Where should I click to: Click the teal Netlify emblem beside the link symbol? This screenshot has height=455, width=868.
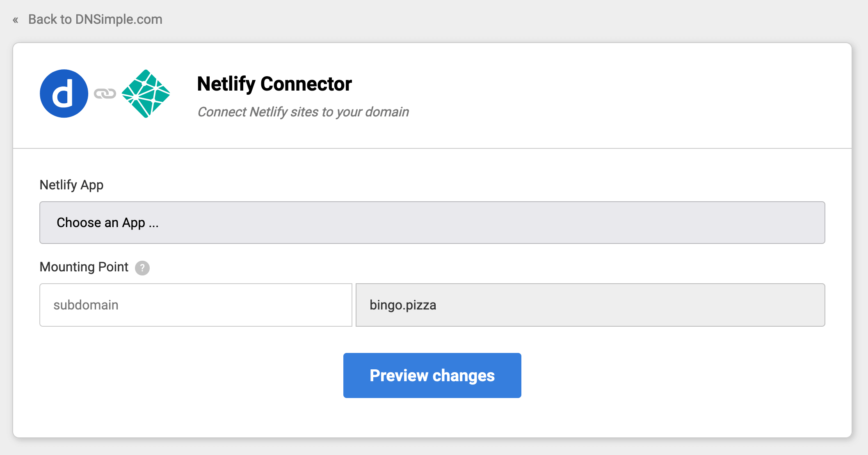pos(146,93)
